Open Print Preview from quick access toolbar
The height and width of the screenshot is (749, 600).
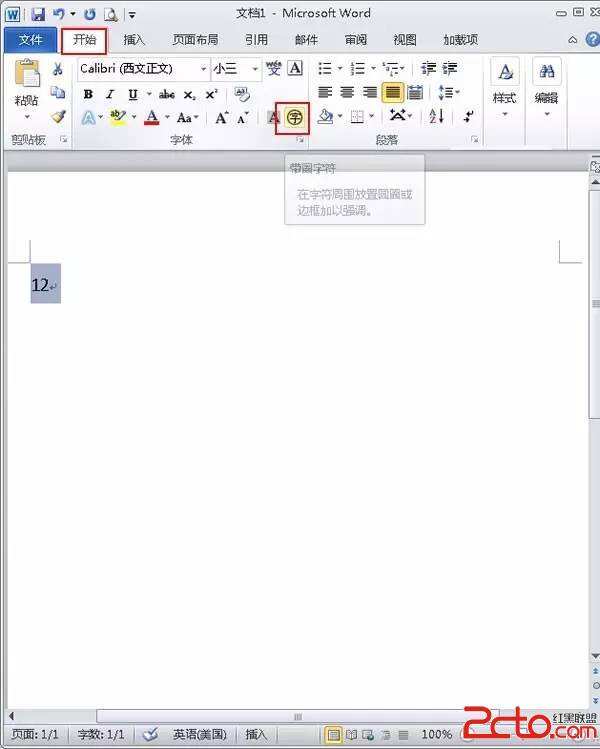click(111, 14)
